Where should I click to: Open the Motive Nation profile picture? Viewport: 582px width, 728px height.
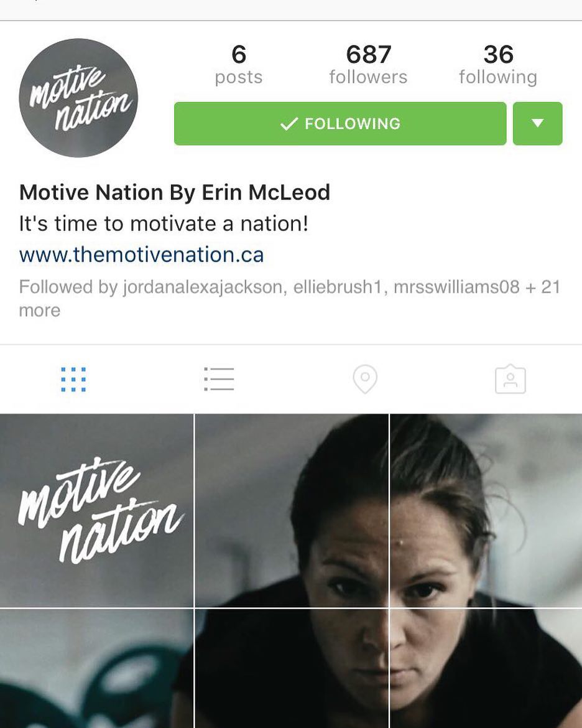(x=78, y=98)
